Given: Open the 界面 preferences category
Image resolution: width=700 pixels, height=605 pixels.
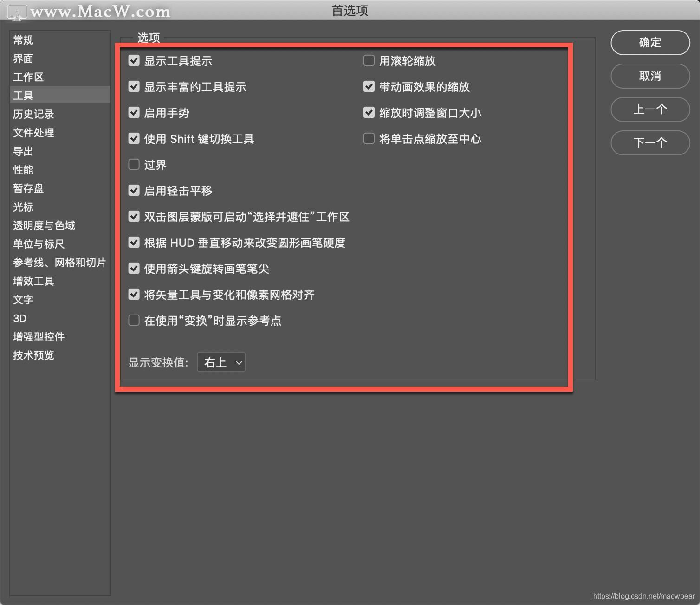Looking at the screenshot, I should 60,58.
